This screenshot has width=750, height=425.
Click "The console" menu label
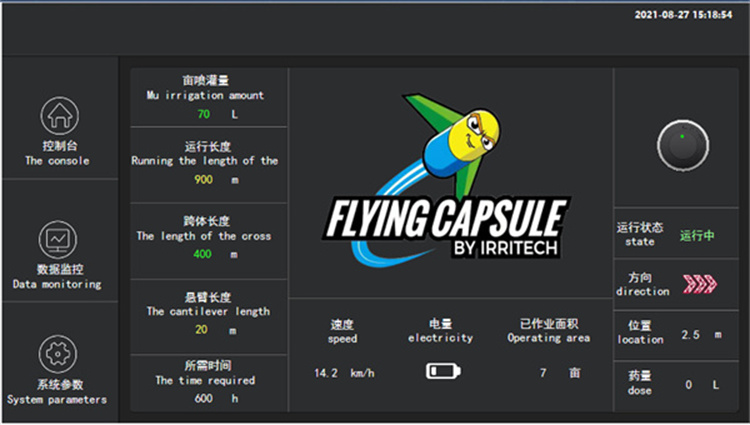click(x=56, y=160)
